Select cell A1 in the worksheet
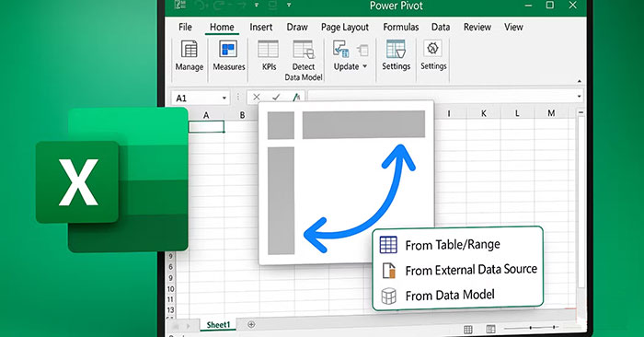Image resolution: width=644 pixels, height=337 pixels. coord(206,126)
